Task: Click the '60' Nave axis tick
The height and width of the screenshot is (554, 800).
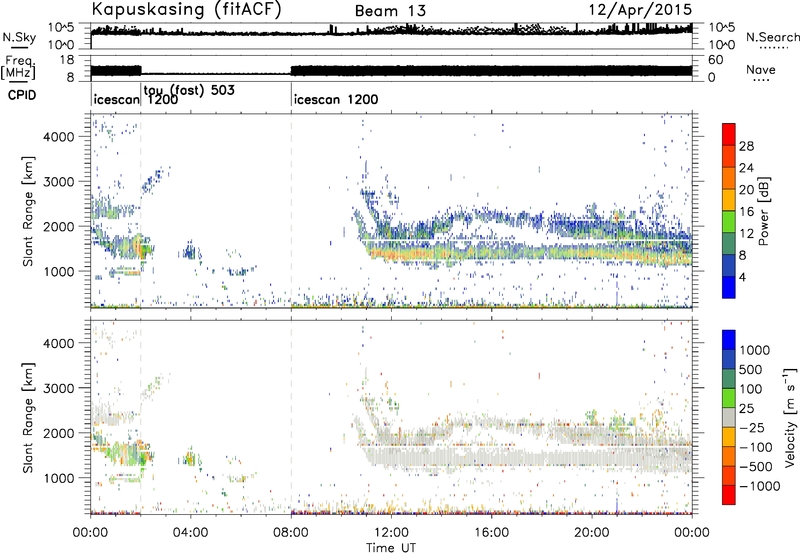Action: (716, 60)
